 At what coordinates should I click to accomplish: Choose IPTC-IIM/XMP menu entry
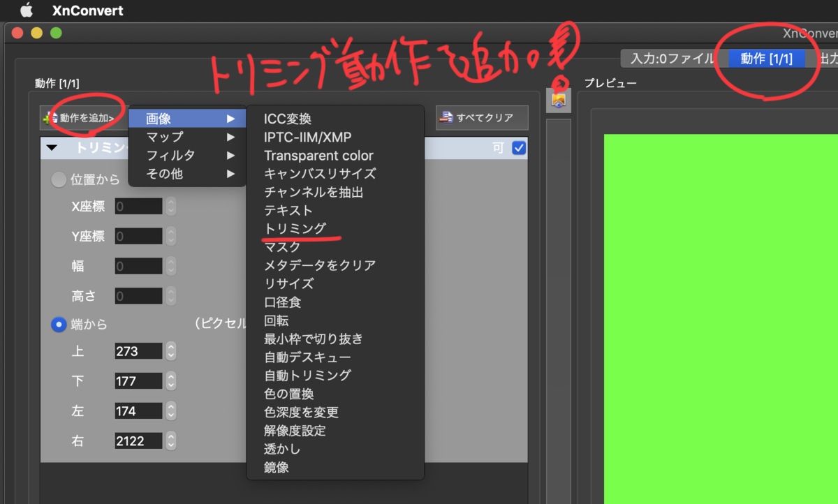coord(335,138)
